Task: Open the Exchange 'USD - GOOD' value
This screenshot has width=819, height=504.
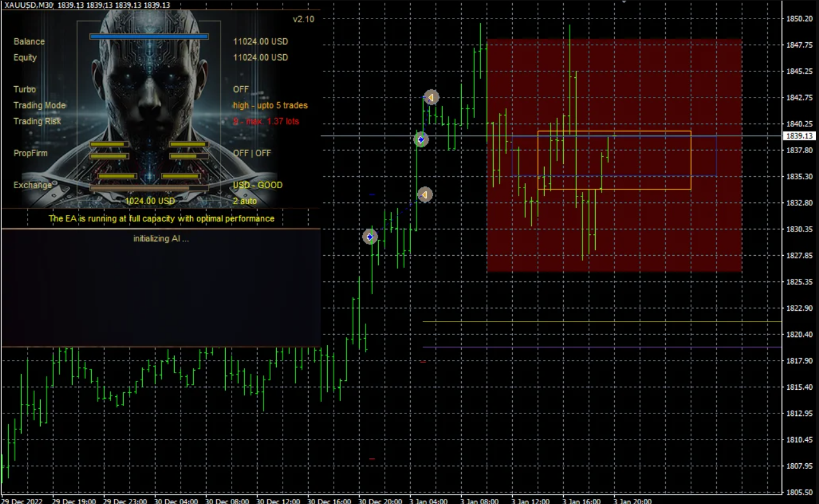Action: click(x=257, y=185)
